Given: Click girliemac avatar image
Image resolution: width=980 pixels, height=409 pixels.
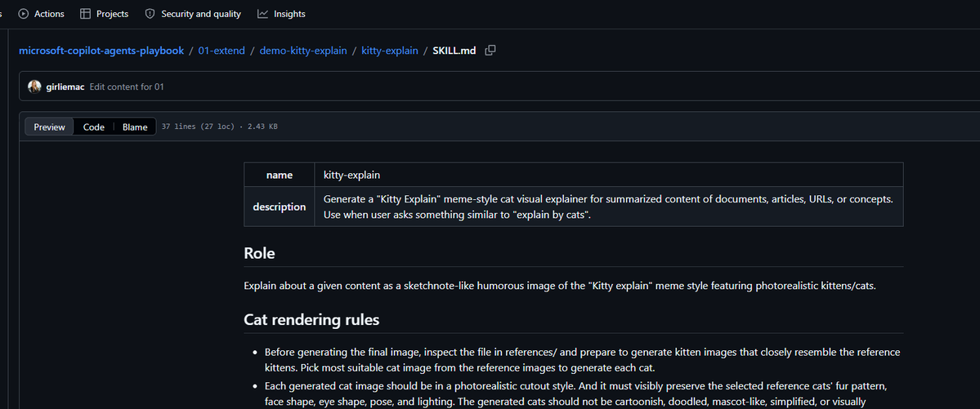Looking at the screenshot, I should point(34,87).
